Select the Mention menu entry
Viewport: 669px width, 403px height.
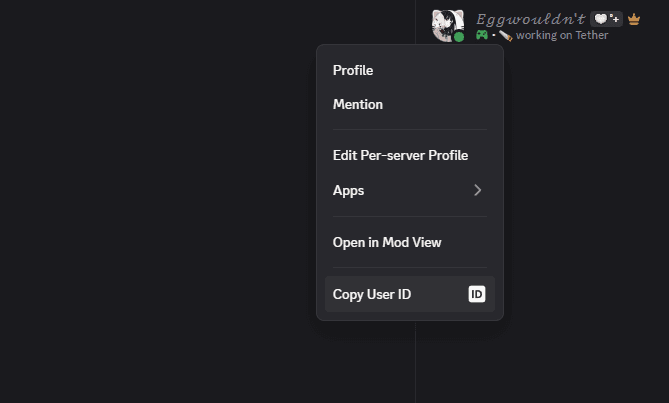[x=410, y=104]
